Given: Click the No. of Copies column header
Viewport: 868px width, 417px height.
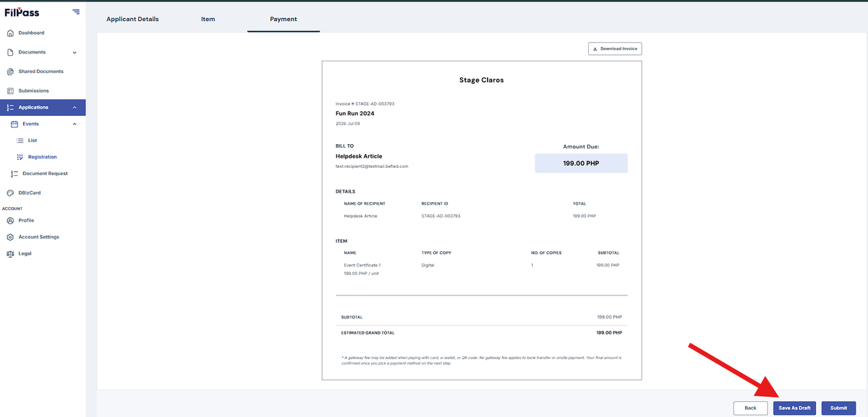Looking at the screenshot, I should click(x=546, y=253).
